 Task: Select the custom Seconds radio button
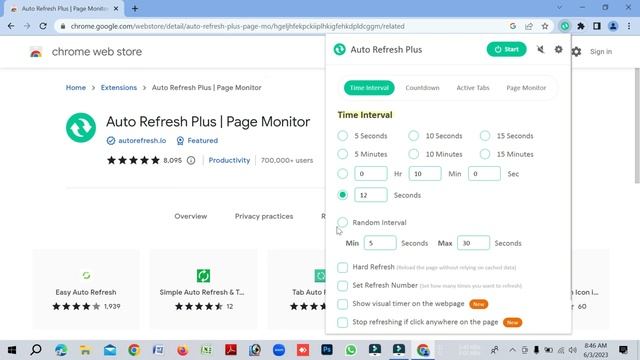(x=342, y=195)
